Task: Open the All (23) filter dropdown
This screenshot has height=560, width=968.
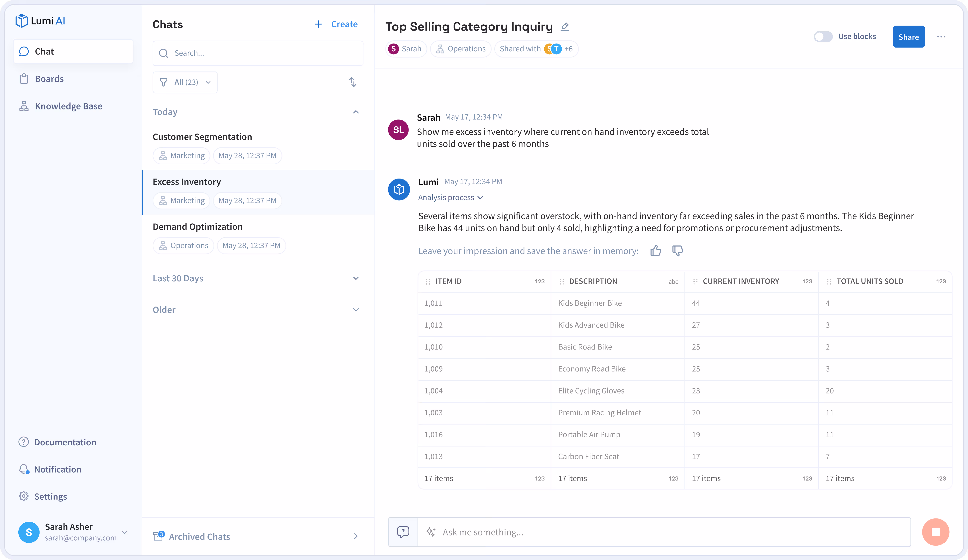Action: [x=185, y=82]
